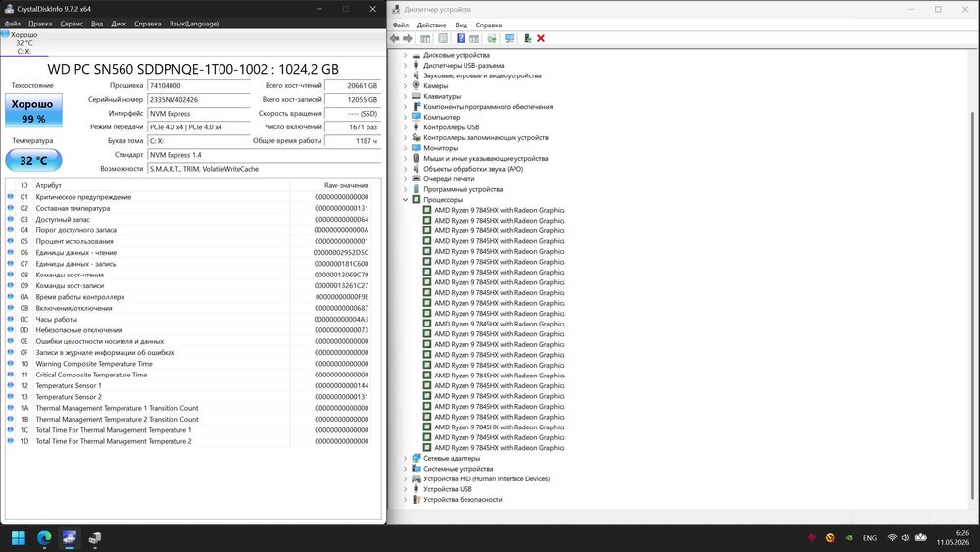The width and height of the screenshot is (980, 552).
Task: Open Device Manager Действие menu
Action: (x=431, y=25)
